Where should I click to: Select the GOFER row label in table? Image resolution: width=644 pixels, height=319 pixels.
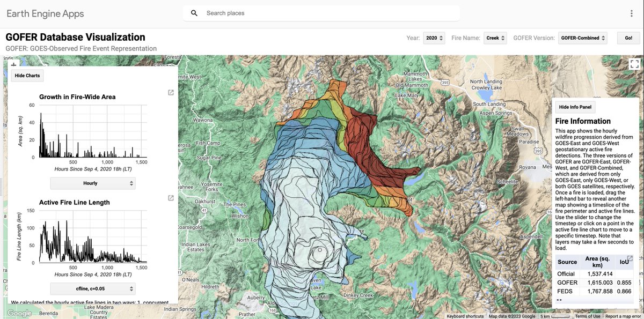pyautogui.click(x=567, y=283)
